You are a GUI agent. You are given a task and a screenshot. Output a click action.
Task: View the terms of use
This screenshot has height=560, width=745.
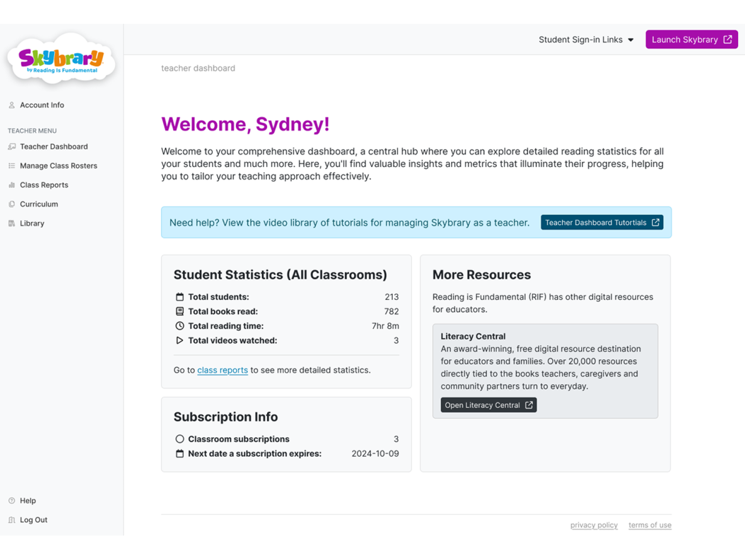click(x=650, y=525)
